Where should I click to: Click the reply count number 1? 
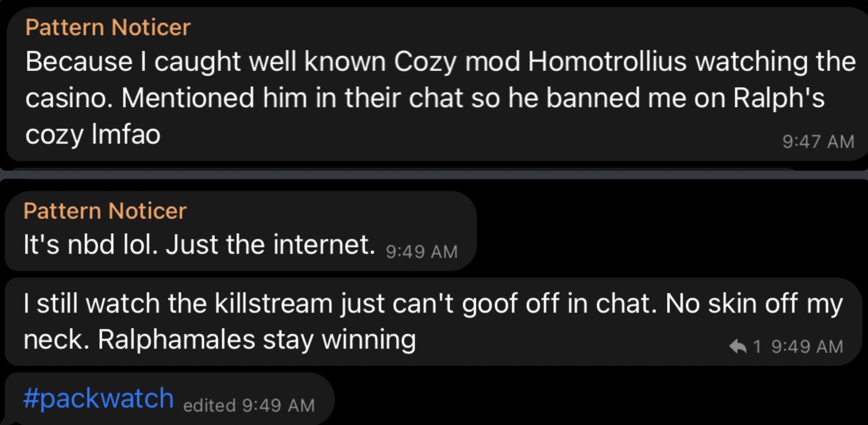coord(757,346)
